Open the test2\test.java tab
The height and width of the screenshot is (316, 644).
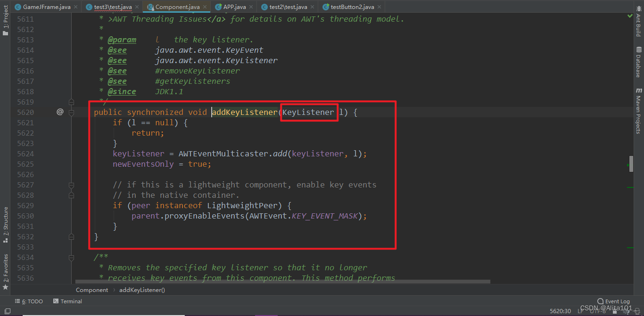pyautogui.click(x=284, y=7)
